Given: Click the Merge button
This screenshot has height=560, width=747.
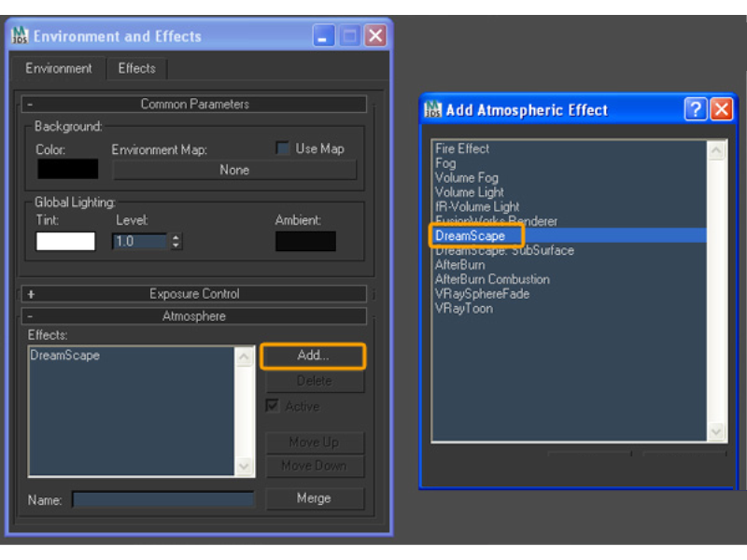Looking at the screenshot, I should tap(315, 498).
